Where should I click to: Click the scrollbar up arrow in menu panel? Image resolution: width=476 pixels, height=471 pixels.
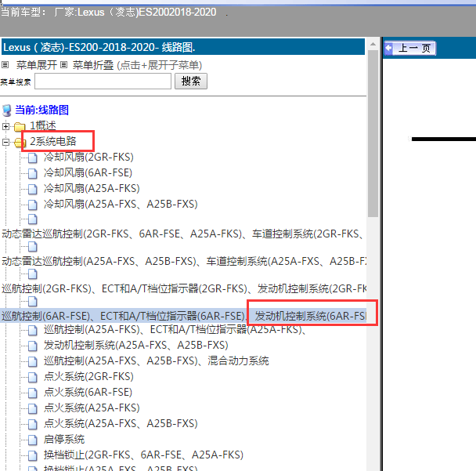373,45
